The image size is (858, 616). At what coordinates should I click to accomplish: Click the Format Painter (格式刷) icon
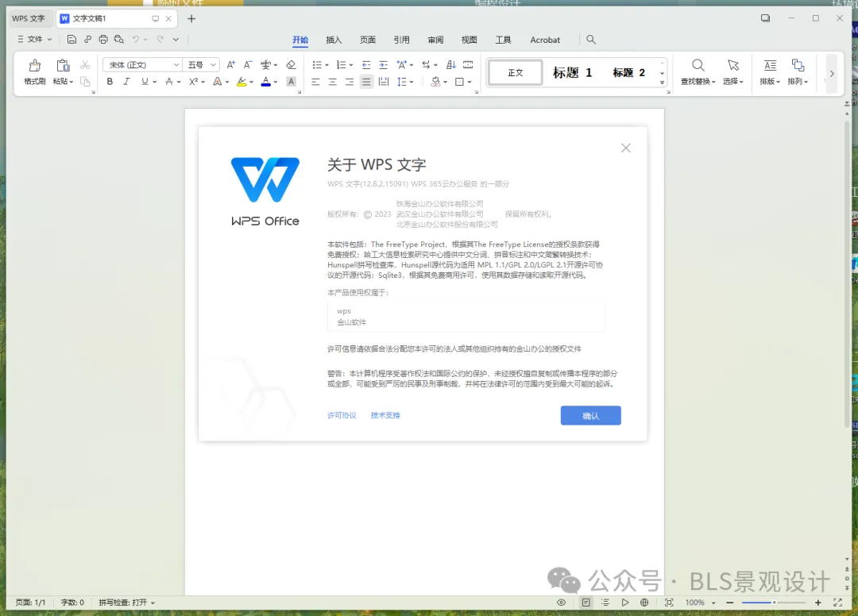click(34, 66)
